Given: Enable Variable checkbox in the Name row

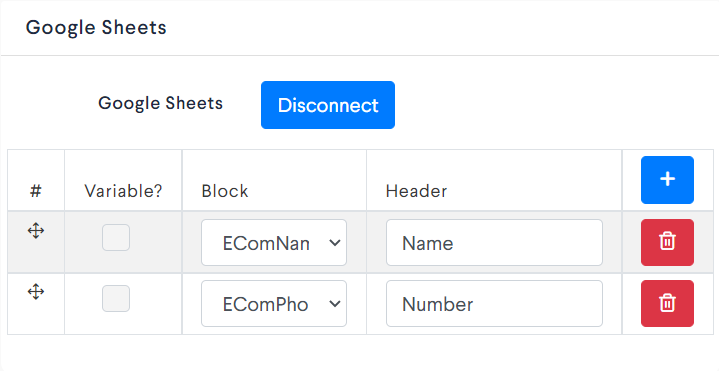Looking at the screenshot, I should point(116,238).
